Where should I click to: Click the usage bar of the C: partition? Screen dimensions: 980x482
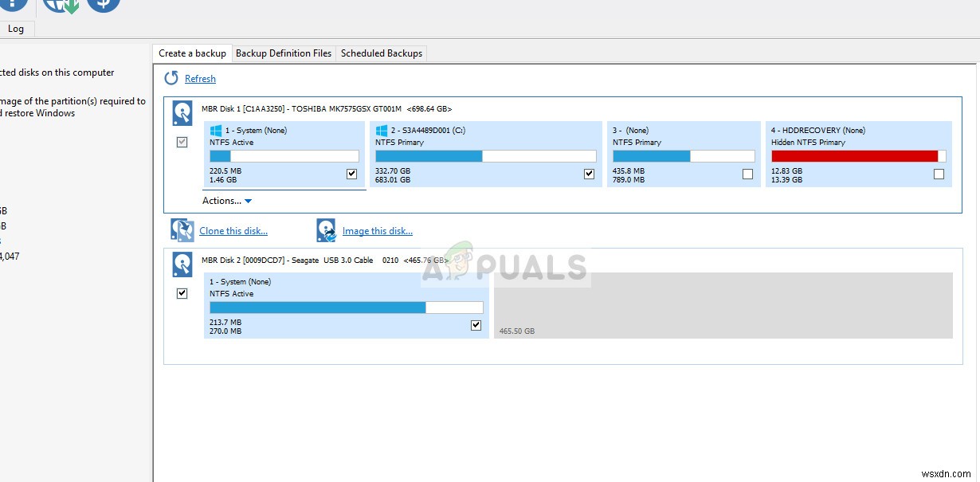486,156
